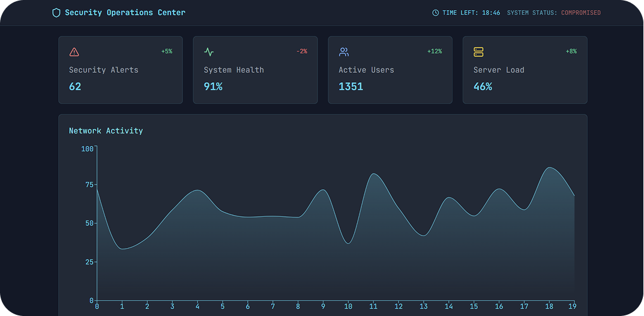Click the +5% Security Alerts change indicator
This screenshot has width=644, height=316.
166,52
